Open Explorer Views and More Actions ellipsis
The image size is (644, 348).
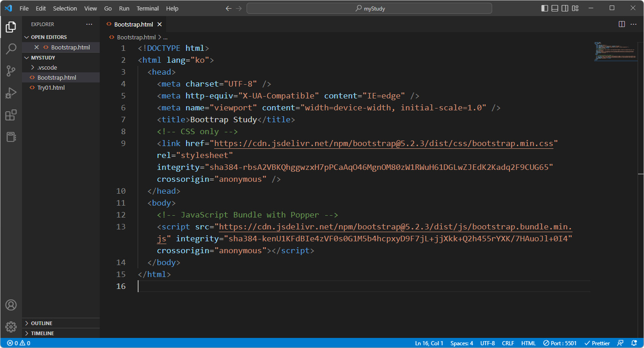[x=89, y=24]
